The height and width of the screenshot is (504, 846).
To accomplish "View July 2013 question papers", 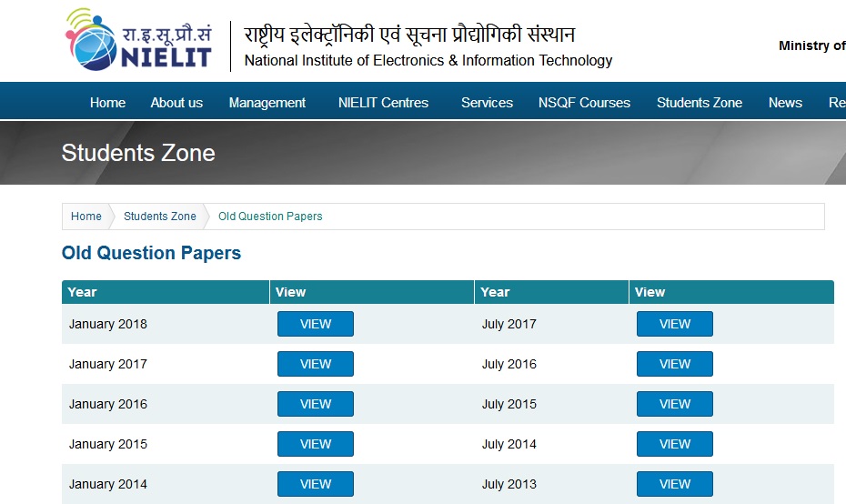I will 674,484.
